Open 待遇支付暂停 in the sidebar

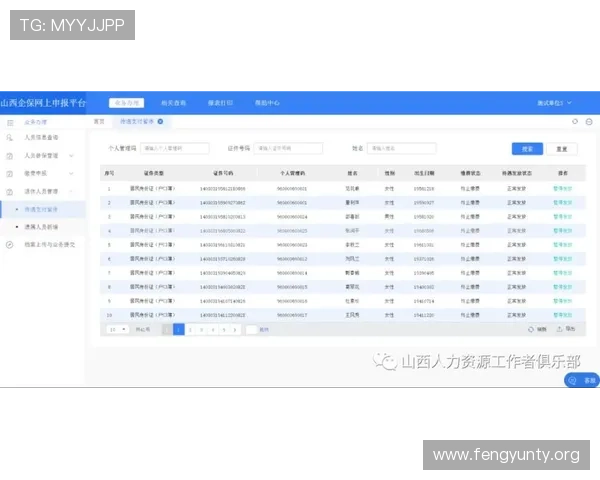(x=41, y=209)
